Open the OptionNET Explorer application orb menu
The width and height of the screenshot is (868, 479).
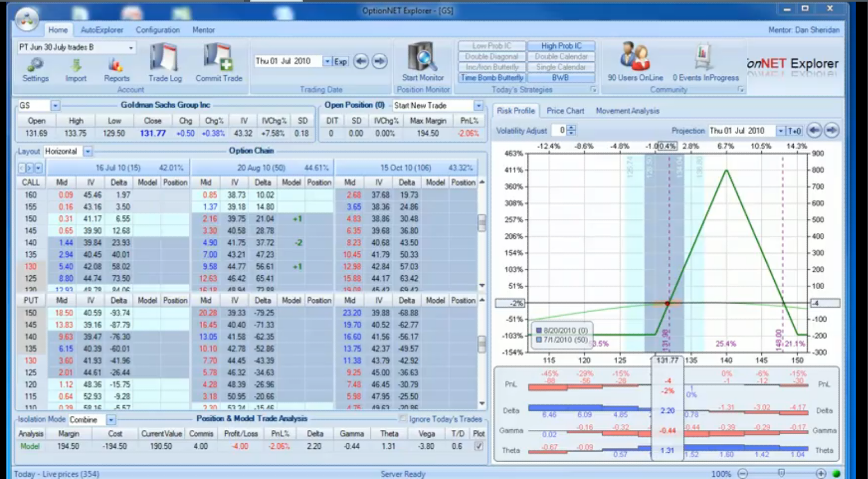tap(27, 20)
